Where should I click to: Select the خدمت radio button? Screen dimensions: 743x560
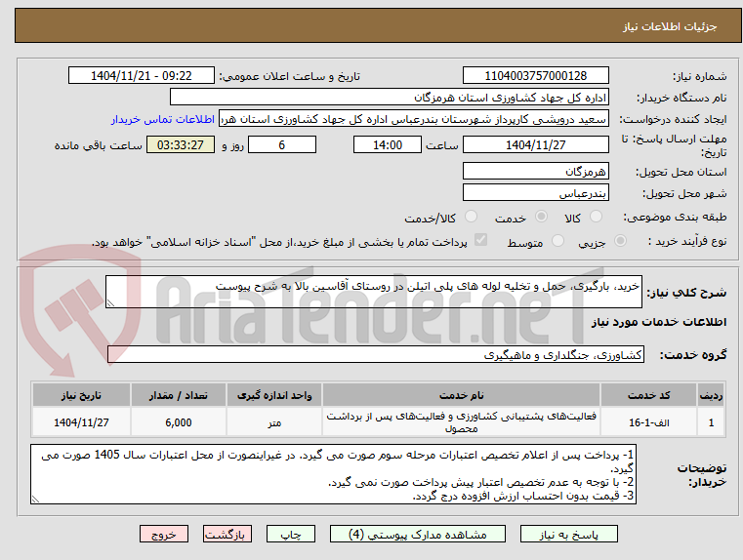[541, 217]
